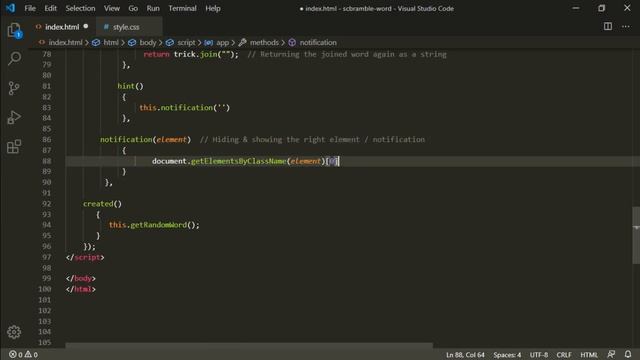Click on getElementsByClassName in line 88
Viewport: 640px width, 360px height.
coord(238,161)
